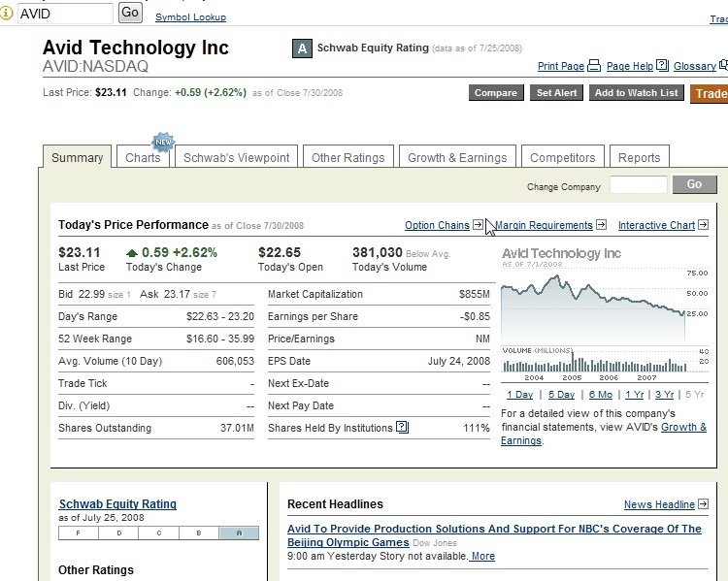Open the Glossary link
This screenshot has width=728, height=581.
click(695, 66)
